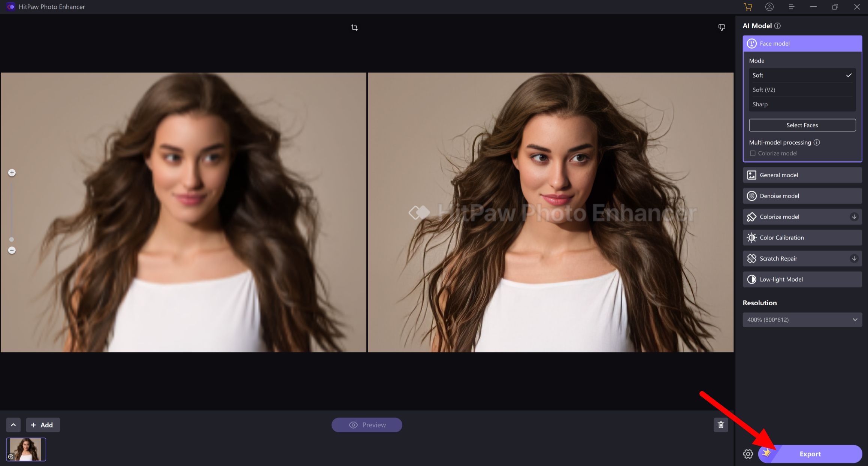Open settings gear near Export
This screenshot has width=868, height=466.
click(748, 454)
